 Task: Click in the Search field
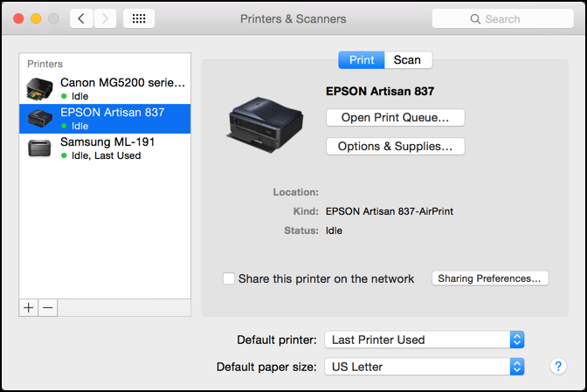pyautogui.click(x=503, y=18)
